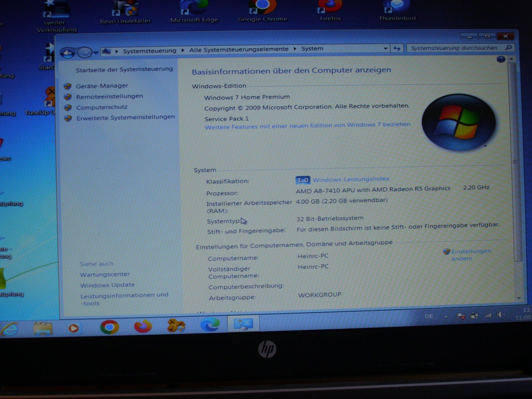
Task: Open Internet Explorer from taskbar
Action: (9, 329)
